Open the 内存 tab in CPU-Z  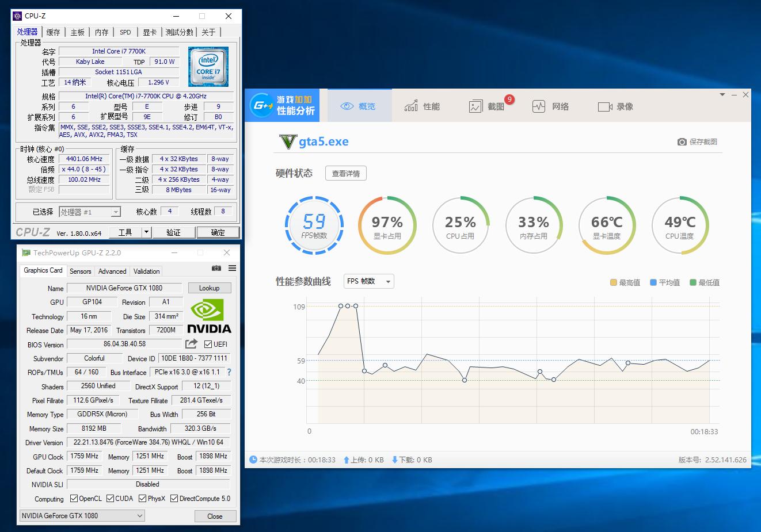[x=102, y=32]
